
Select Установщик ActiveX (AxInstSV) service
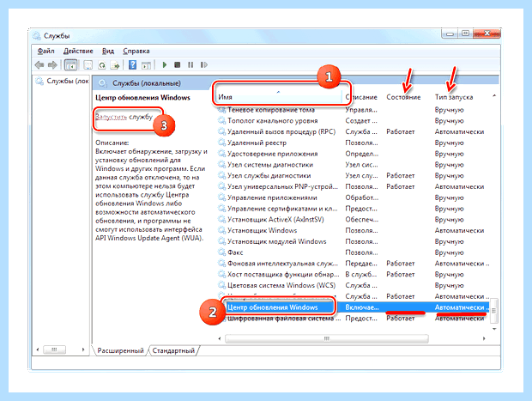click(275, 220)
